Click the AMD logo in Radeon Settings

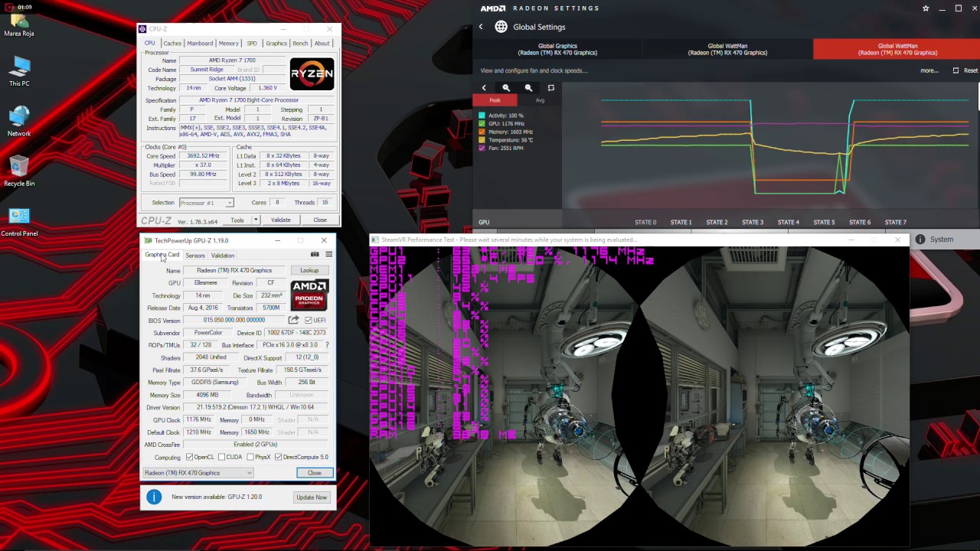tap(493, 8)
